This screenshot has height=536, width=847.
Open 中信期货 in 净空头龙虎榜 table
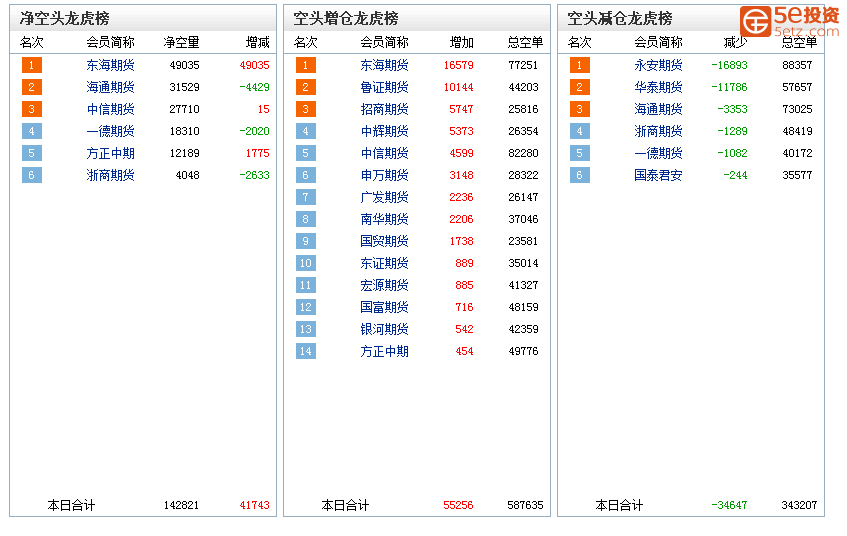[110, 109]
